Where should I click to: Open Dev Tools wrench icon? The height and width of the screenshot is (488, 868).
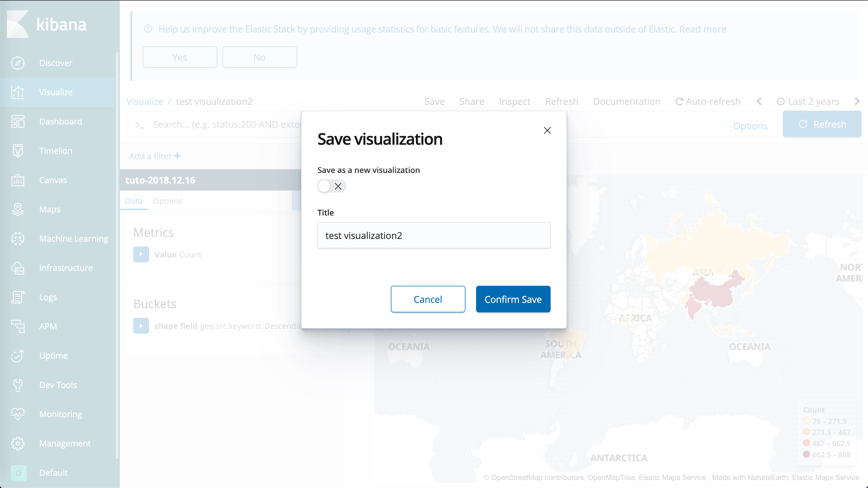click(x=18, y=385)
